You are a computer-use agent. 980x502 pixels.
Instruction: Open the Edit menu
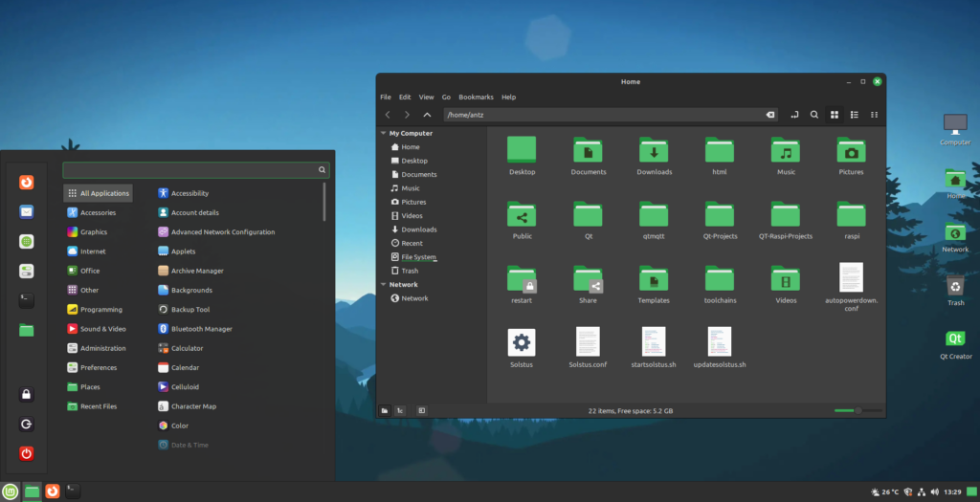405,97
